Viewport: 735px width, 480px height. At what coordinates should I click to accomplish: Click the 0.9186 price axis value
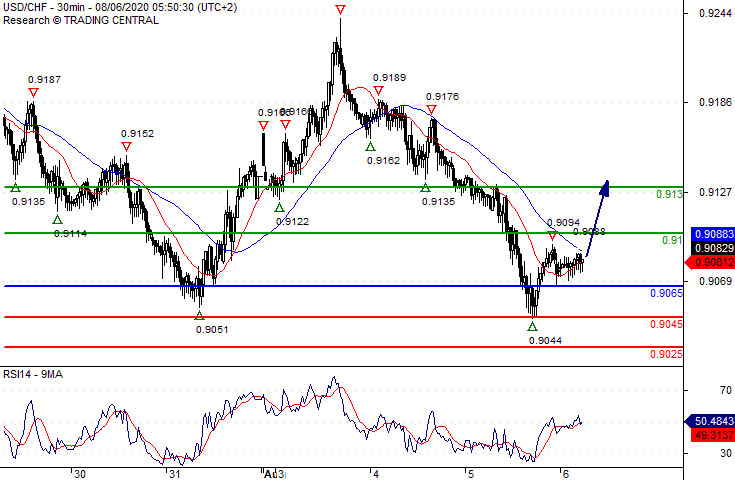(715, 102)
